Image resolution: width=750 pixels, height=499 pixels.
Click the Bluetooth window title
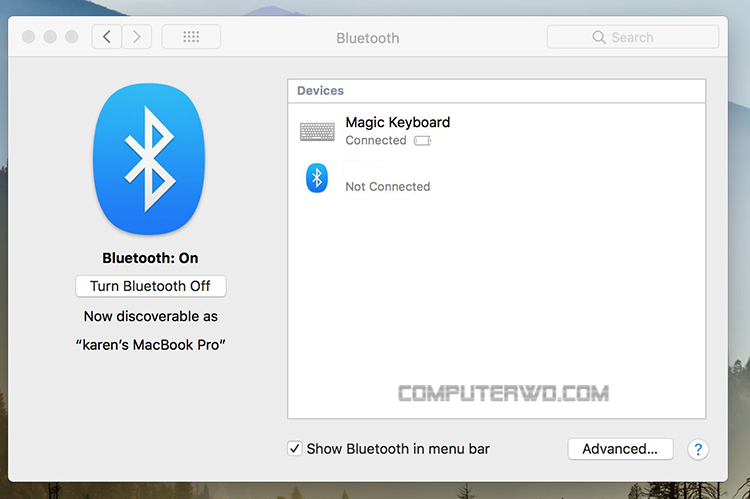tap(367, 38)
